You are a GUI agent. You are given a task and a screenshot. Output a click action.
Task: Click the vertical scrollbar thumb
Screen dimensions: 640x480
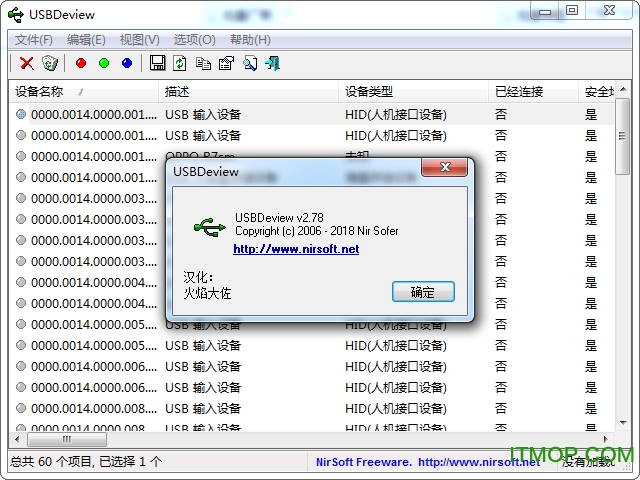tap(623, 136)
